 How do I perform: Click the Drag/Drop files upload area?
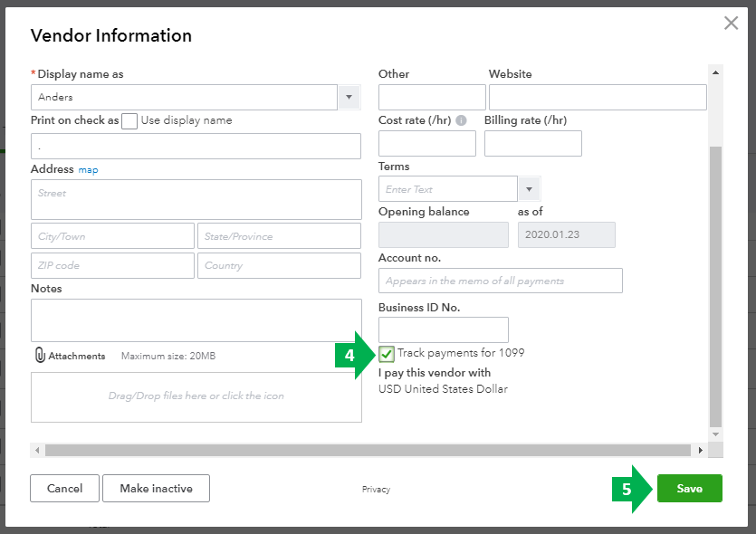196,397
